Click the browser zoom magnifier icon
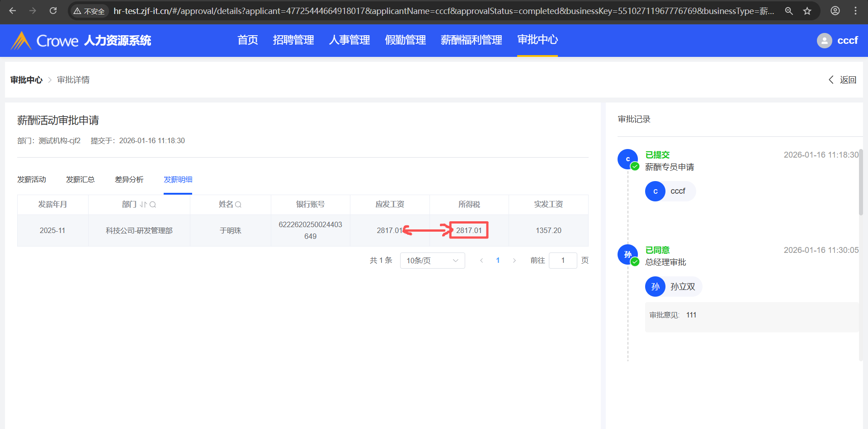The width and height of the screenshot is (868, 429). click(x=789, y=11)
